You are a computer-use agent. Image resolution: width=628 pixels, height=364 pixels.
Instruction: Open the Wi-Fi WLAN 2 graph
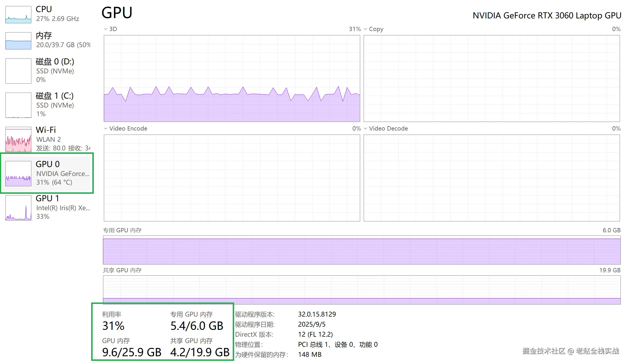(47, 139)
